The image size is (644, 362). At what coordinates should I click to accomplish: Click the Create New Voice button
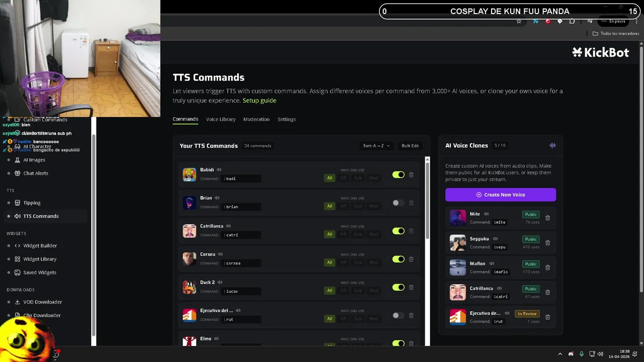coord(501,195)
